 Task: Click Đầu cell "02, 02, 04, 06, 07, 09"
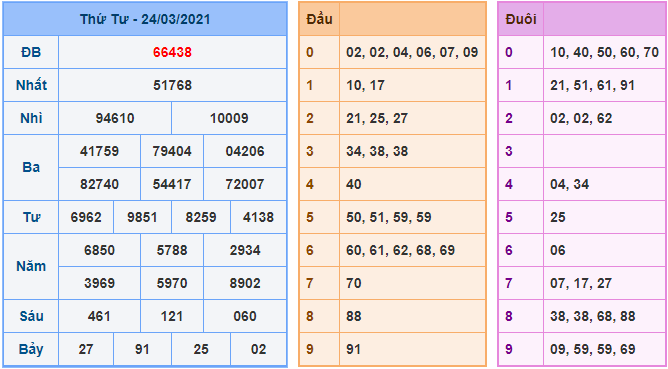point(412,52)
